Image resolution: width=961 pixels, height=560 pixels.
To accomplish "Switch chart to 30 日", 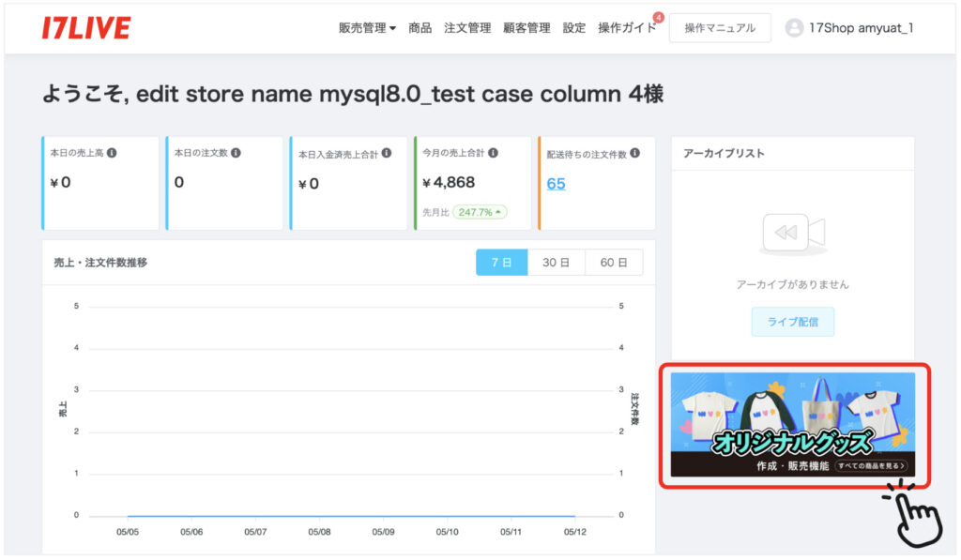I will [x=556, y=263].
